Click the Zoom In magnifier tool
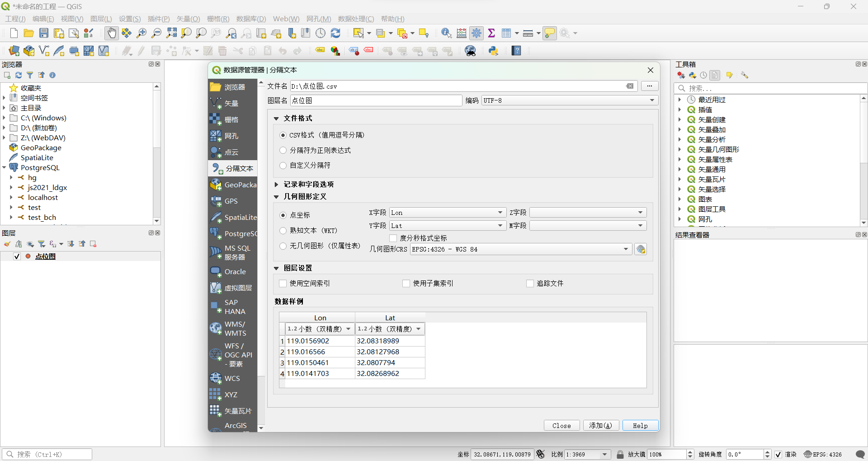The image size is (868, 461). coord(142,33)
